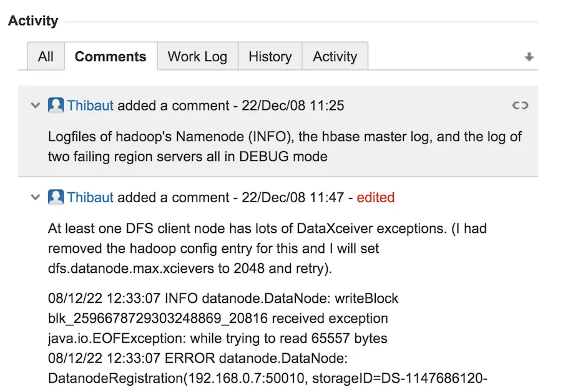Click the permalink icon on the 11:25 comment
The height and width of the screenshot is (392, 568).
[x=520, y=105]
